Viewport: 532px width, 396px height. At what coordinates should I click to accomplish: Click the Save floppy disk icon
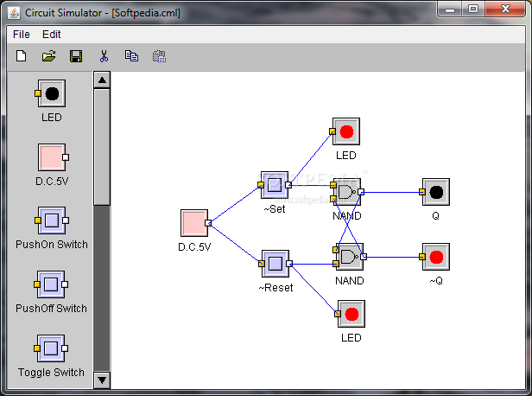pos(76,56)
